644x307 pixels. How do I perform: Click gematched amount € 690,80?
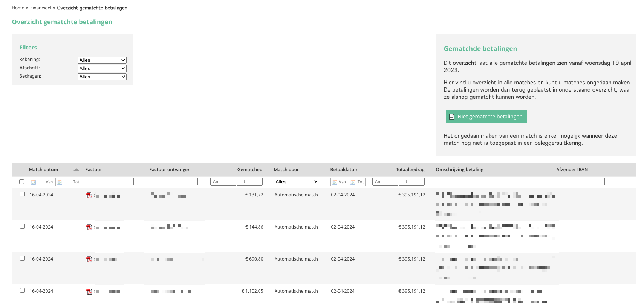254,259
